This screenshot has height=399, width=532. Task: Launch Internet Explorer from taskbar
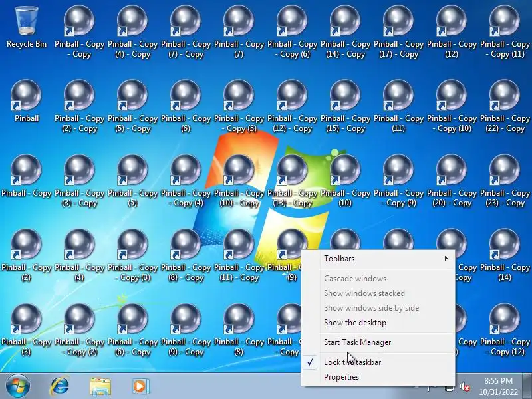[59, 386]
